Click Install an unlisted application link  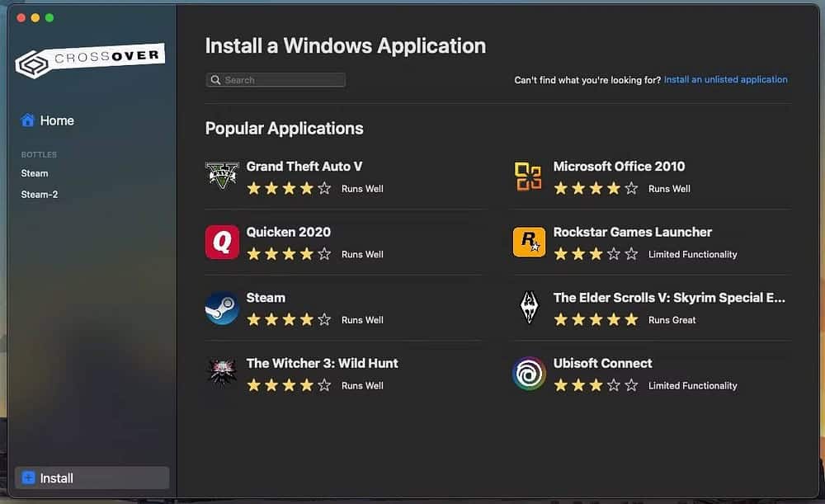(x=725, y=79)
